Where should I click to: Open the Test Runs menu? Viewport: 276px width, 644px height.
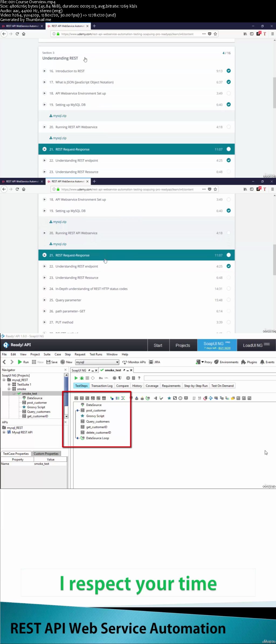click(x=96, y=354)
